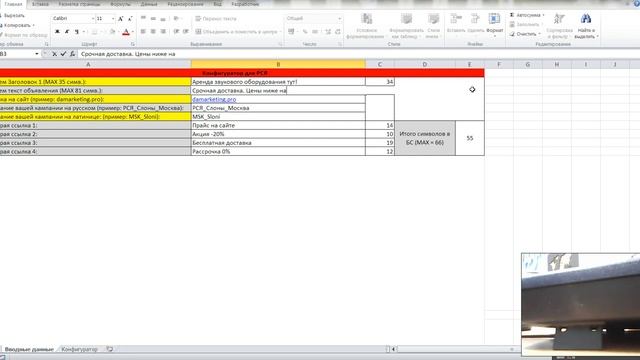This screenshot has width=640, height=360.
Task: Click the fill color bucket icon
Action: pyautogui.click(x=112, y=31)
